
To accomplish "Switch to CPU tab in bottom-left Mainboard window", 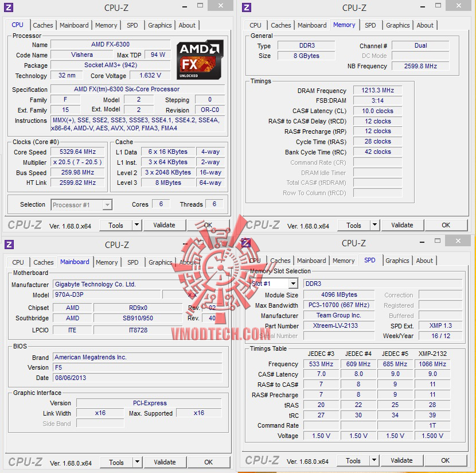I will [x=18, y=262].
